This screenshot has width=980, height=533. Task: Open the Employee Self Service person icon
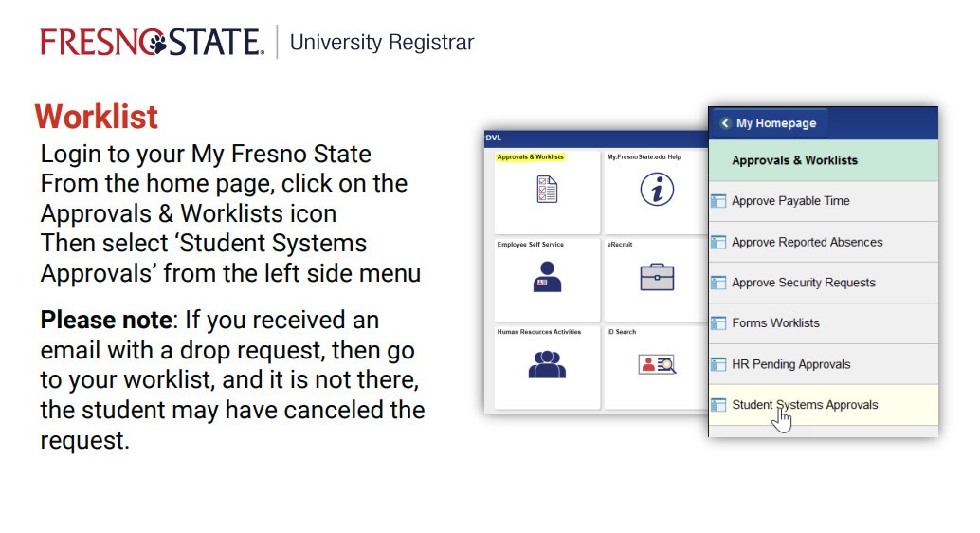point(546,277)
